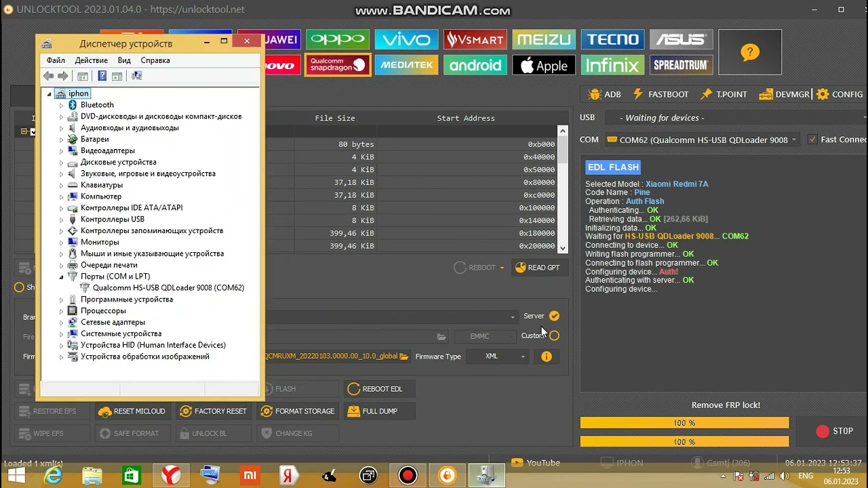868x488 pixels.
Task: Open Windows Start button
Action: click(x=16, y=475)
